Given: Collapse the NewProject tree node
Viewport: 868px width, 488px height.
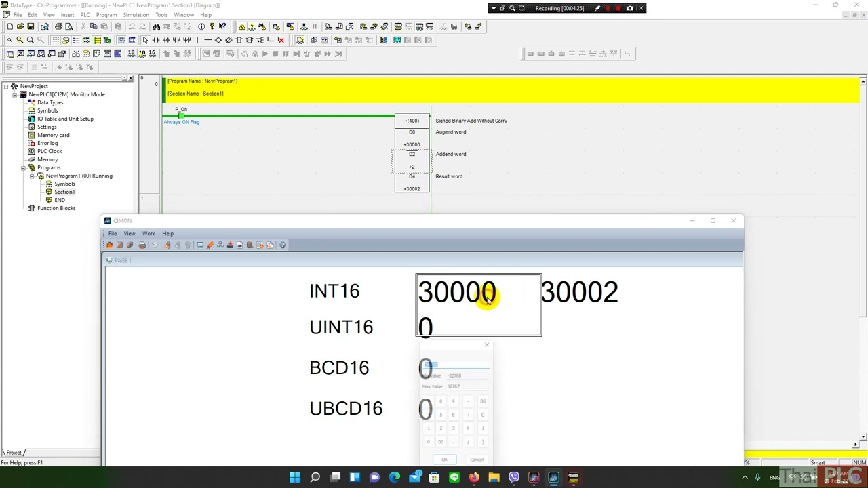Looking at the screenshot, I should point(5,86).
